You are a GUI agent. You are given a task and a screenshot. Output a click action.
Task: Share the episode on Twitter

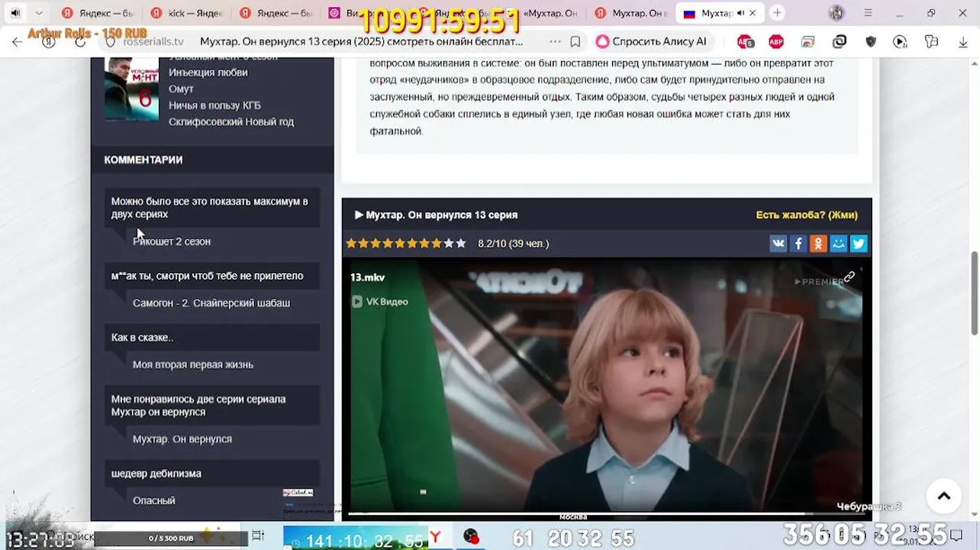tap(859, 244)
